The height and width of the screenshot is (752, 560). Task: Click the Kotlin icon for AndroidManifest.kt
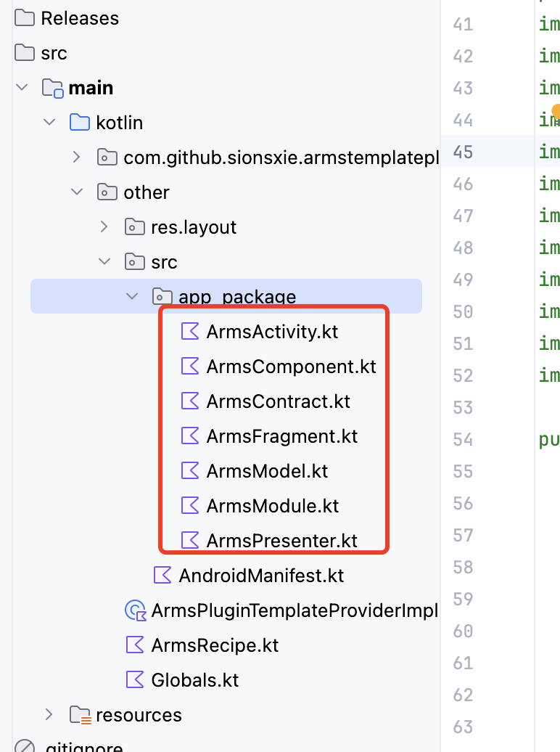pyautogui.click(x=162, y=576)
